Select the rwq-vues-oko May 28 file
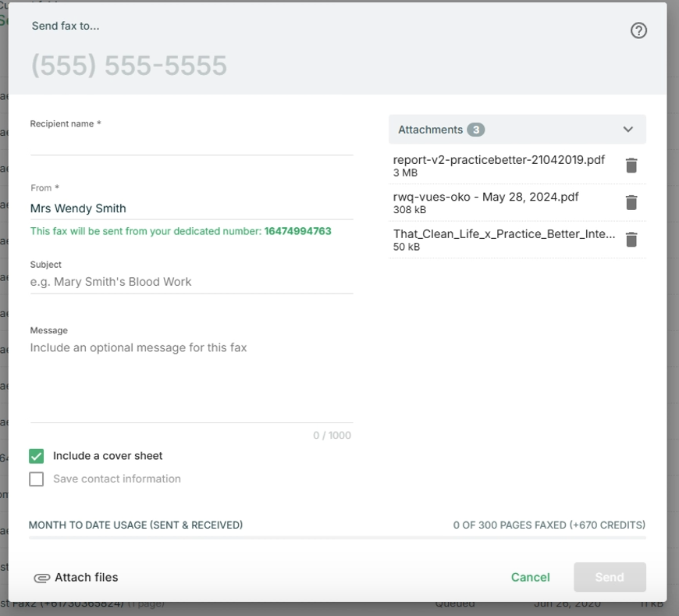 click(485, 197)
